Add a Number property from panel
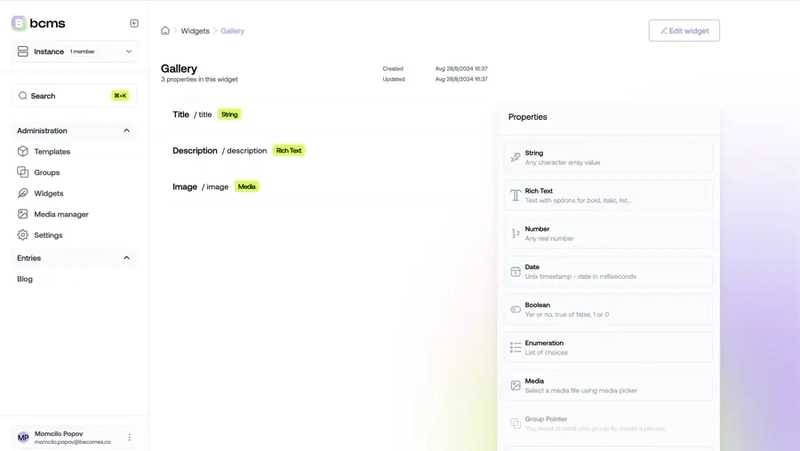The width and height of the screenshot is (800, 451). click(x=608, y=233)
